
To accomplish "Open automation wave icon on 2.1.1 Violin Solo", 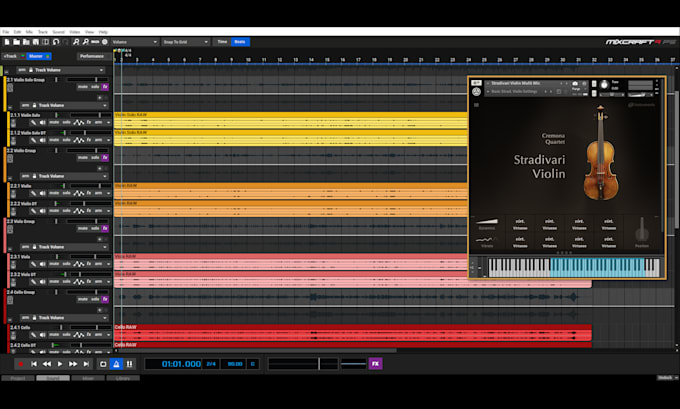I will point(78,123).
